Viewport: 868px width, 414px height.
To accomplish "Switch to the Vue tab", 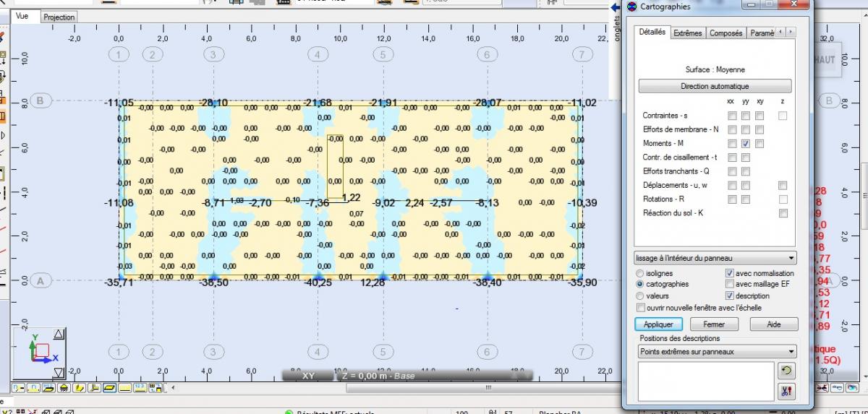I will 22,16.
